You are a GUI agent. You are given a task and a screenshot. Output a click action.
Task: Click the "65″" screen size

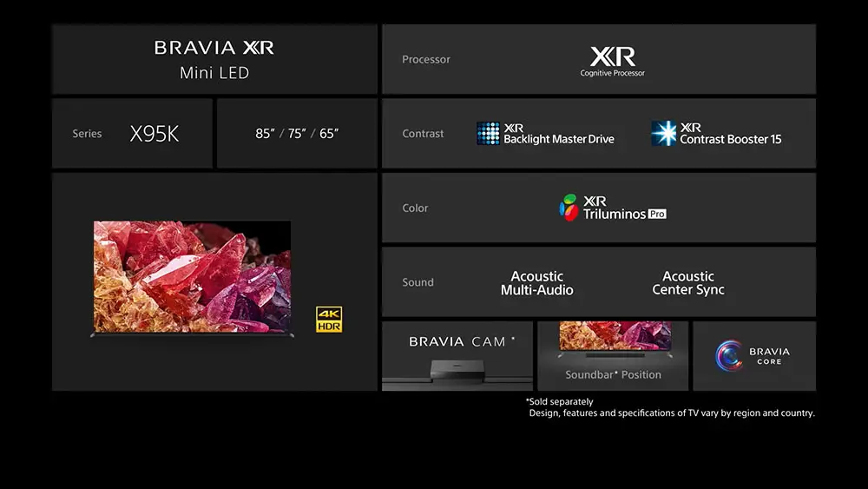point(329,134)
